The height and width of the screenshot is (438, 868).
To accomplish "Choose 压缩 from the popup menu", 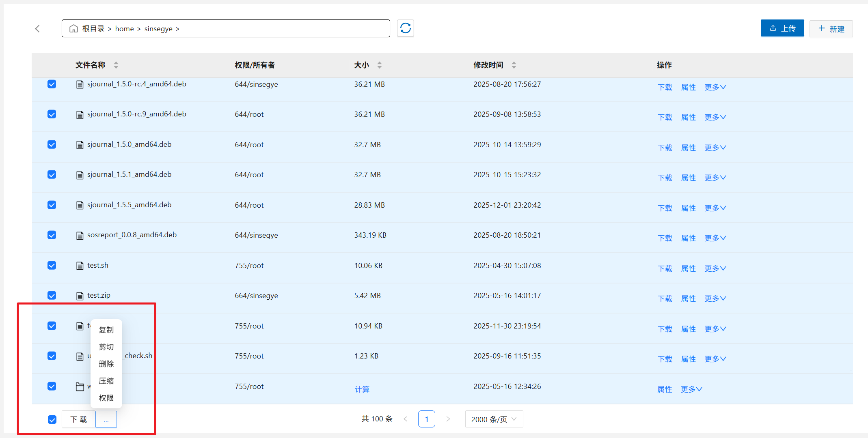I will pyautogui.click(x=106, y=381).
